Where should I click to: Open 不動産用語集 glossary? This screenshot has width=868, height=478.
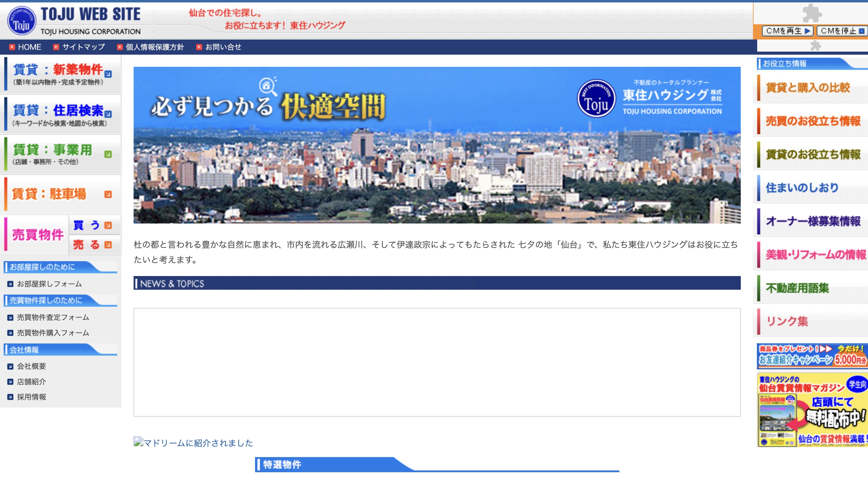810,288
